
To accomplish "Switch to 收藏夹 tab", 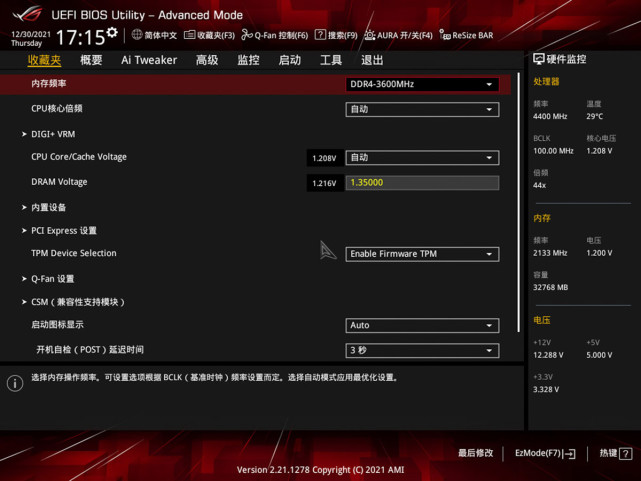I will tap(45, 60).
